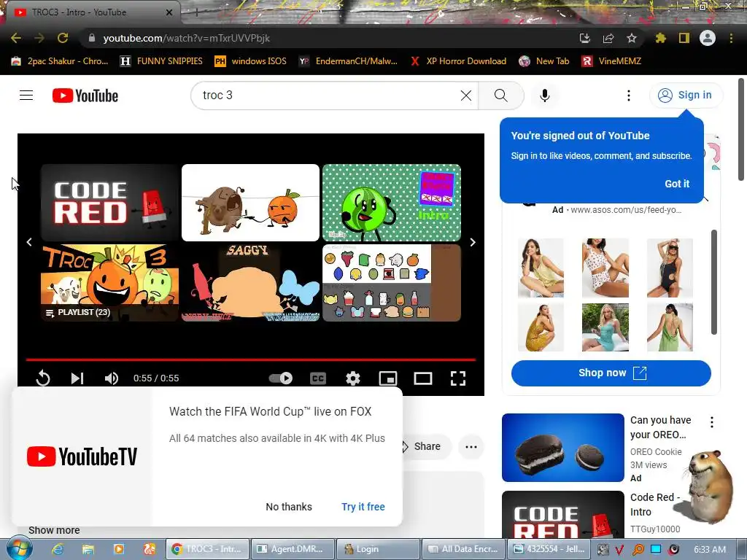747x560 pixels.
Task: Replay the video
Action: point(43,378)
